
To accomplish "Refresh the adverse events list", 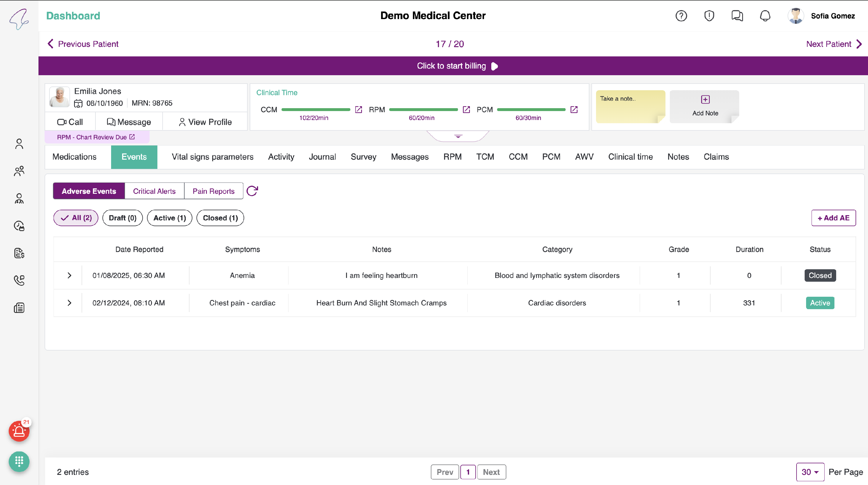I will (252, 191).
